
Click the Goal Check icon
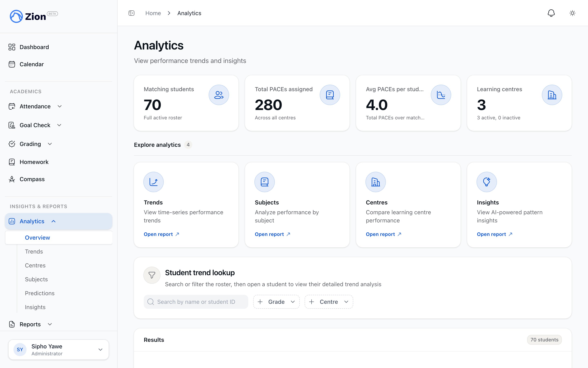coord(12,125)
